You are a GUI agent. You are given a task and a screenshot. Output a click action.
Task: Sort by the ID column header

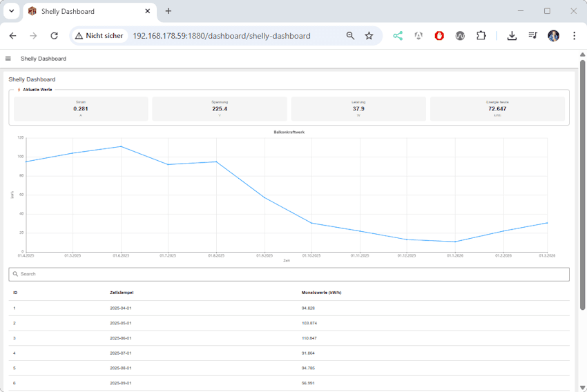point(15,293)
